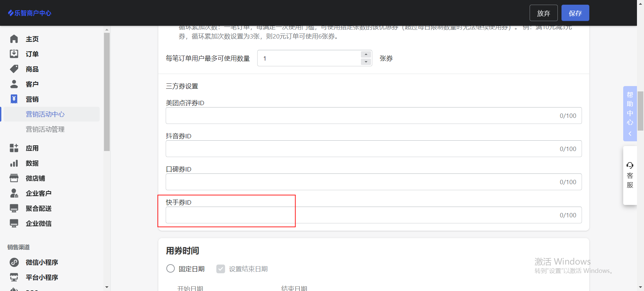Viewport: 644px width, 291px height.
Task: Click the 微店铺 store icon
Action: click(14, 178)
